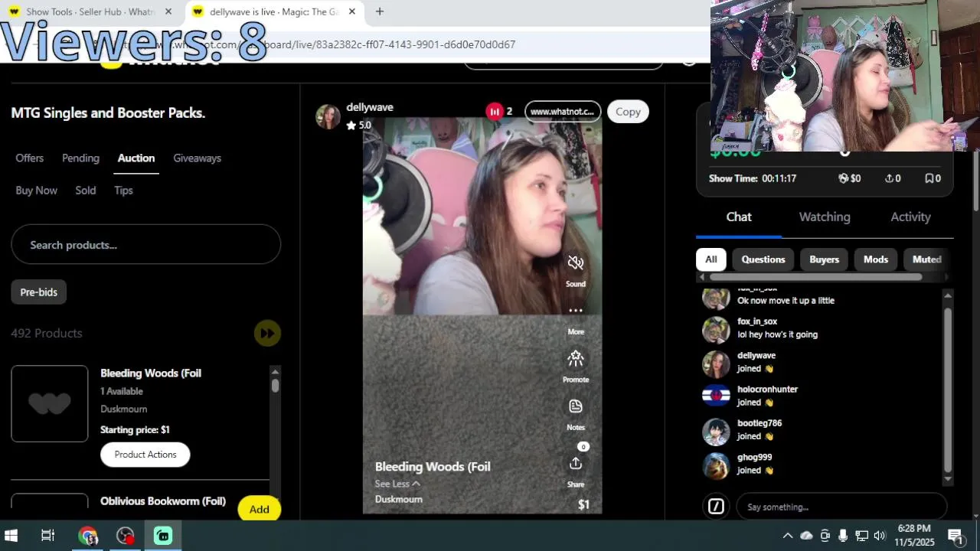Click dellywave's profile avatar above stream
This screenshot has height=551, width=980.
click(328, 116)
